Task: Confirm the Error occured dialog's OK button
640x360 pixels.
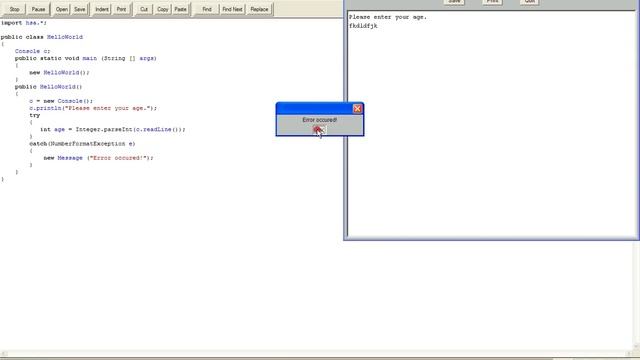Action: click(319, 130)
